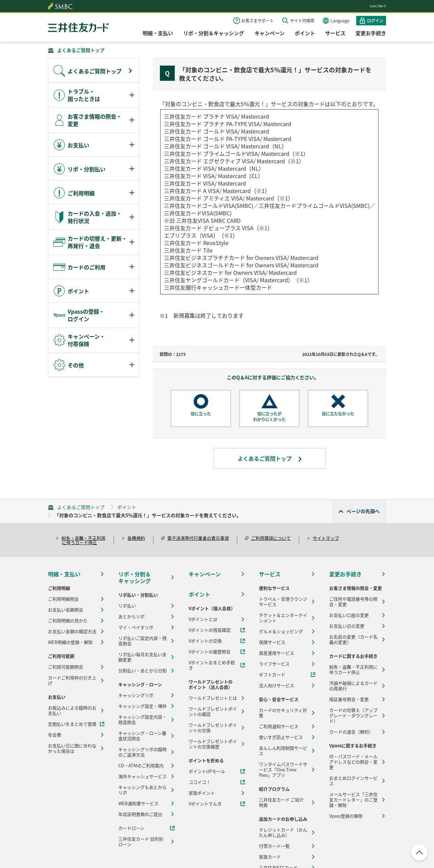This screenshot has width=434, height=868.
Task: Click the gear icon for その他
Action: click(59, 365)
